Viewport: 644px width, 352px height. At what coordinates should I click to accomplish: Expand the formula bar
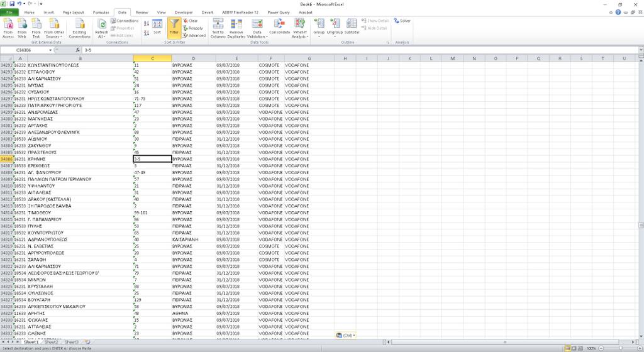641,50
